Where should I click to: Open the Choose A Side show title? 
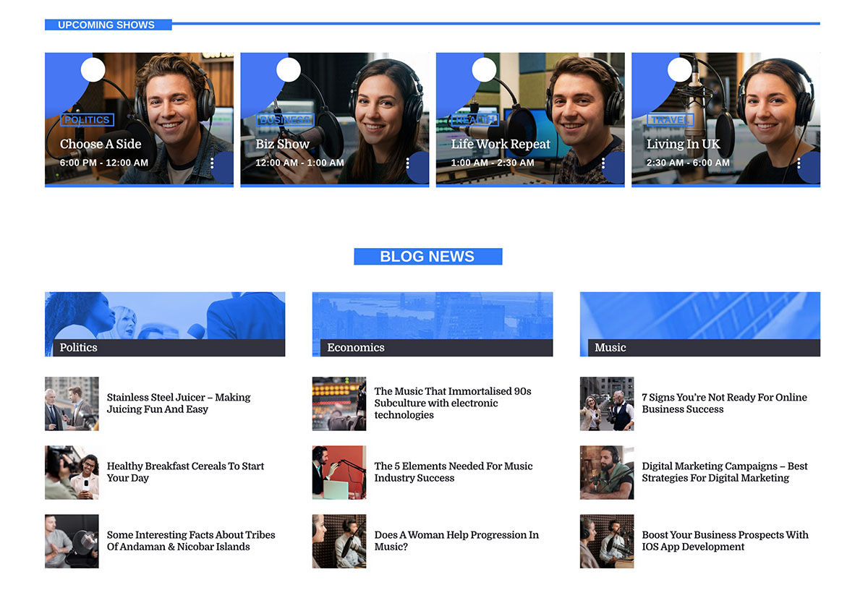(101, 144)
